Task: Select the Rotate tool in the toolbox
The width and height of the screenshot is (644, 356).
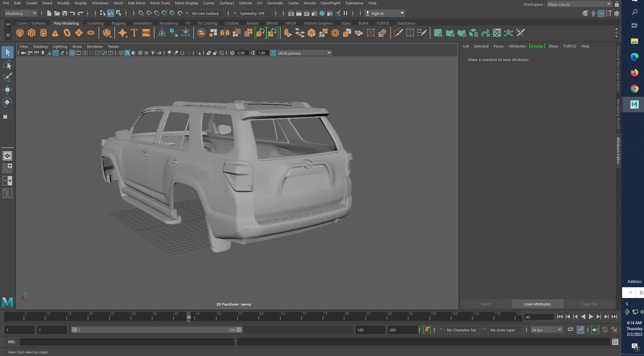Action: [x=7, y=102]
